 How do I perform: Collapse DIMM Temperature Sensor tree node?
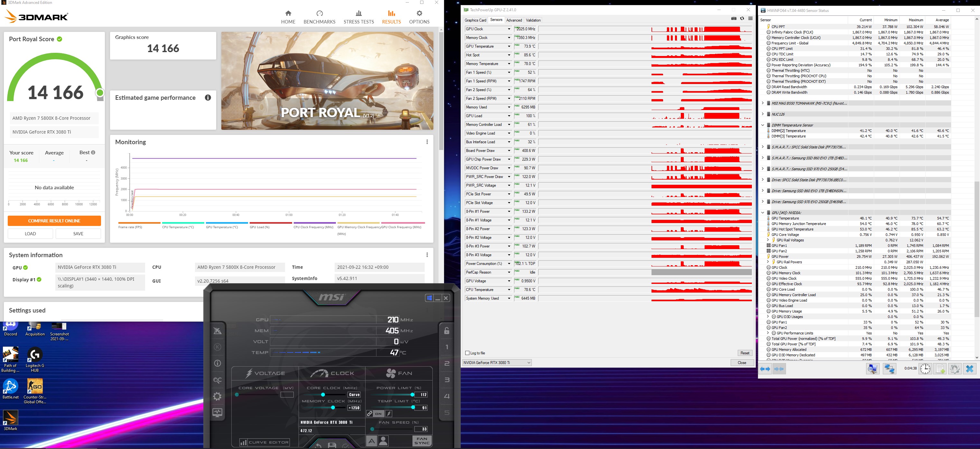pos(763,125)
